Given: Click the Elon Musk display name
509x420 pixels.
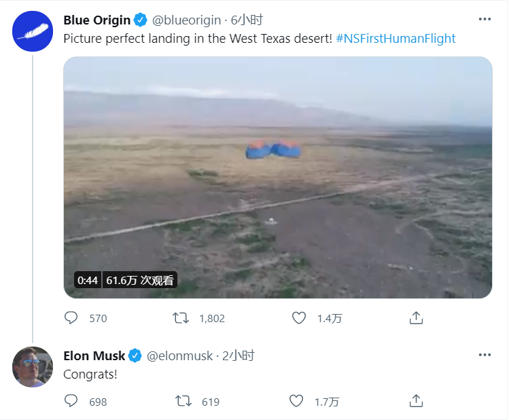Looking at the screenshot, I should point(94,355).
